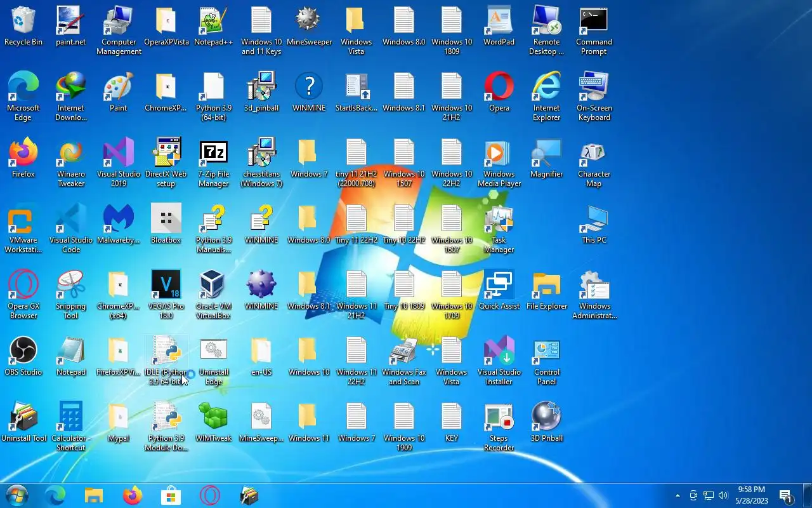Select Visual Studio Installer shortcut
Screen dimensions: 812x508
point(499,361)
